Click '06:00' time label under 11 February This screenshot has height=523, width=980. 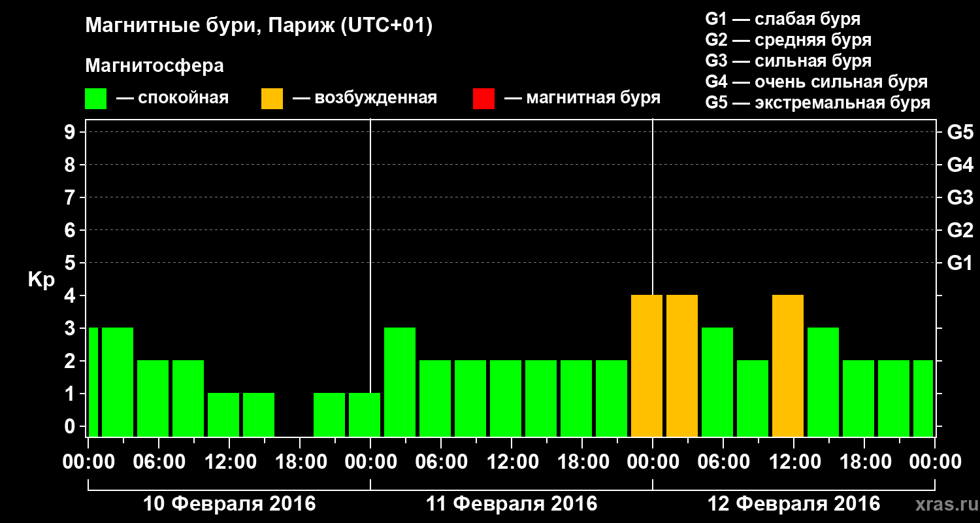441,462
